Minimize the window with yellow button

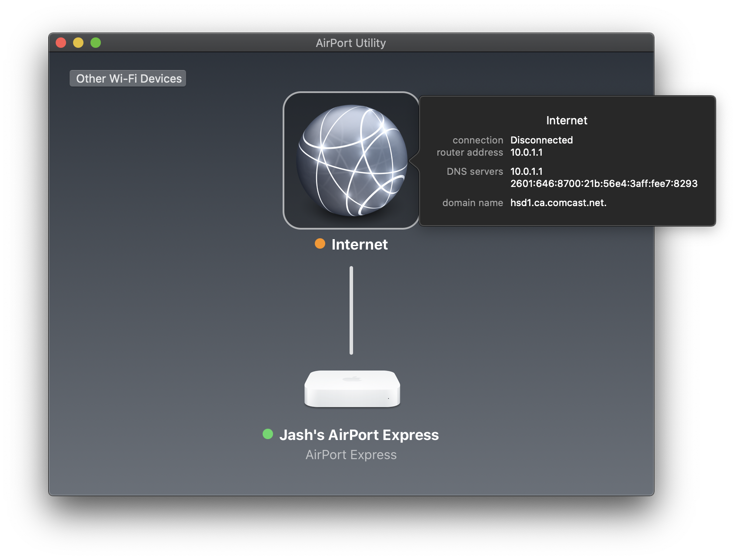(78, 43)
